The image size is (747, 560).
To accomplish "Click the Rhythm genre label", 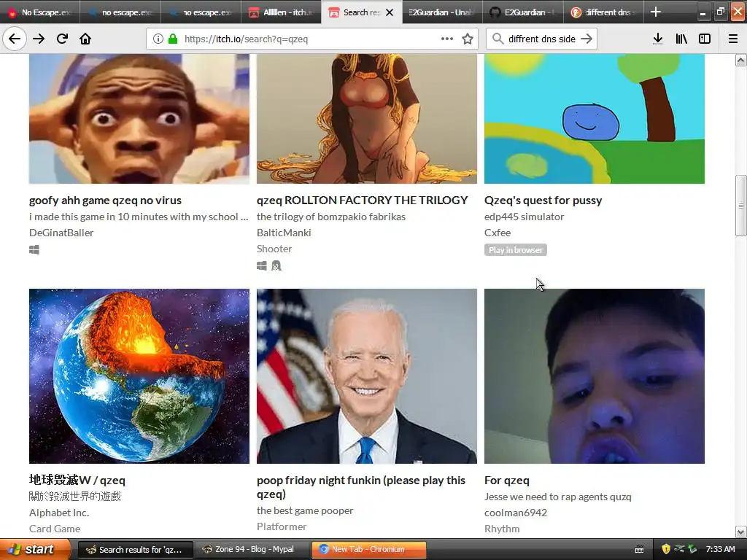I will pyautogui.click(x=502, y=529).
